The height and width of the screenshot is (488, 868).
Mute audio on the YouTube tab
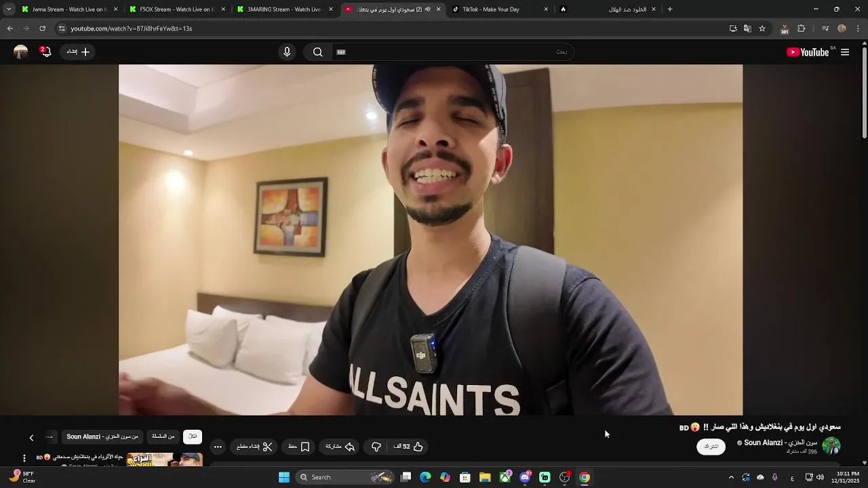pyautogui.click(x=428, y=9)
